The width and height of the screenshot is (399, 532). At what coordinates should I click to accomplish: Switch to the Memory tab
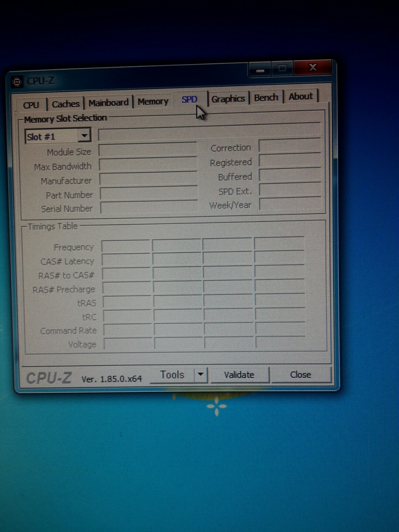[x=153, y=101]
